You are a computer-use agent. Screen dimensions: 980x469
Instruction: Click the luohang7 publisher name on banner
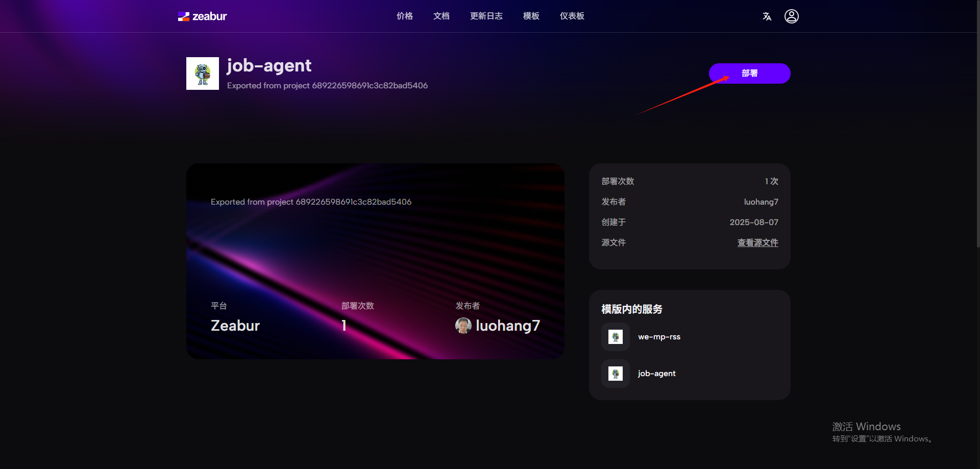508,326
